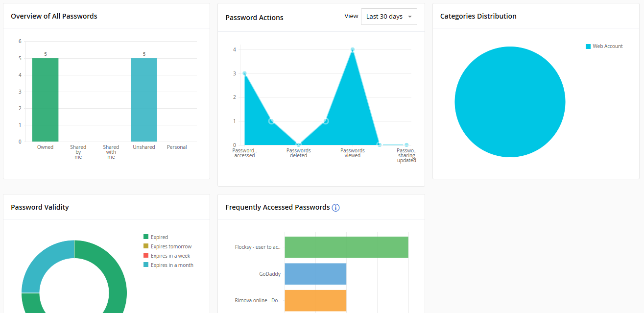Click the Password accessed data point

(244, 73)
